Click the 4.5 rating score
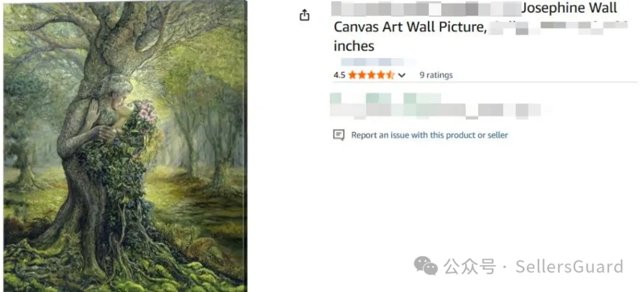The image size is (644, 292). (x=339, y=75)
